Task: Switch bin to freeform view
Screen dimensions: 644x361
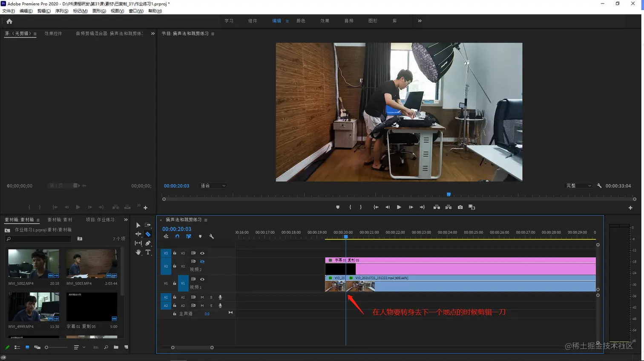Action: [37, 347]
